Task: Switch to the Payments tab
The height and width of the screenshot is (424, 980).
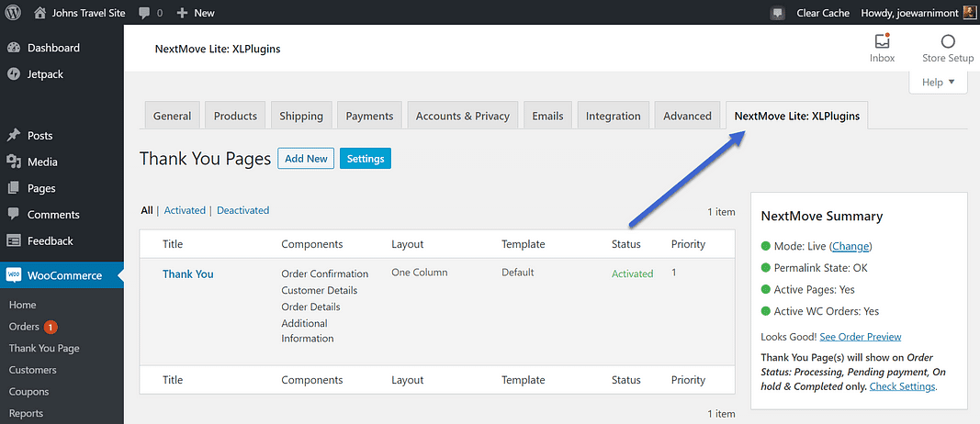Action: point(369,116)
